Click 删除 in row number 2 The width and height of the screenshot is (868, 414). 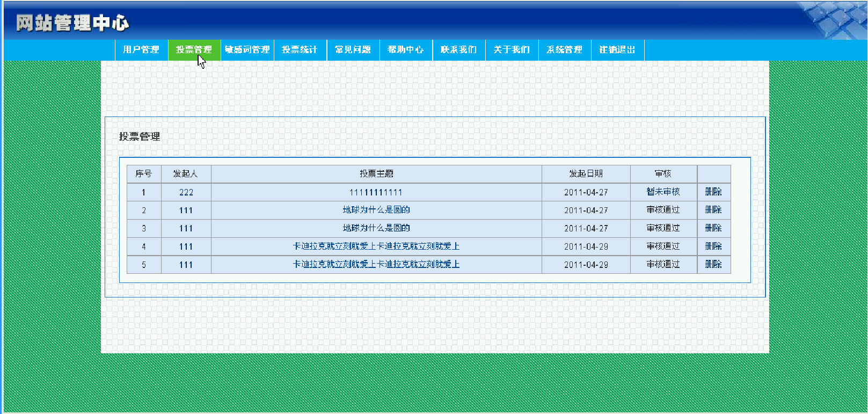[713, 210]
